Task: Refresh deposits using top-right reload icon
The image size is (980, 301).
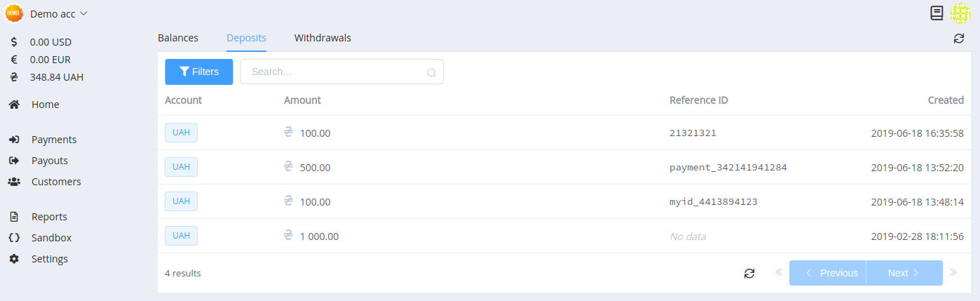Action: (x=959, y=39)
